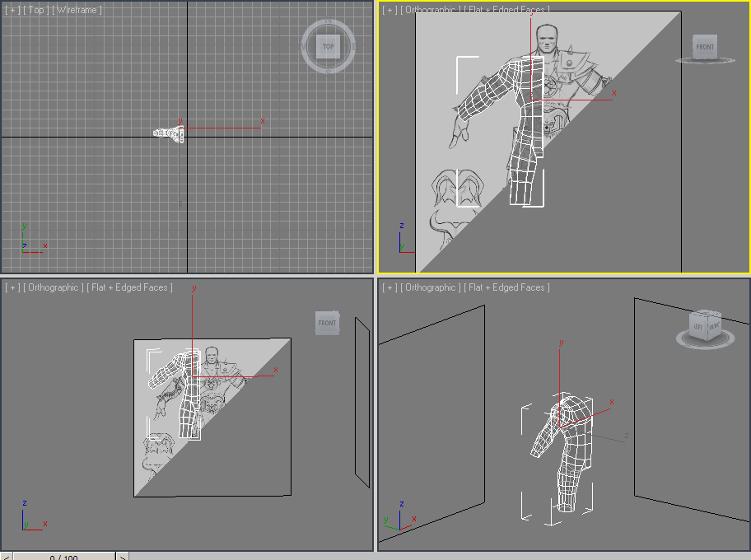Viewport: 751px width, 560px height.
Task: Click the Y axis gizmo handle in bottom-right viewport
Action: [560, 383]
